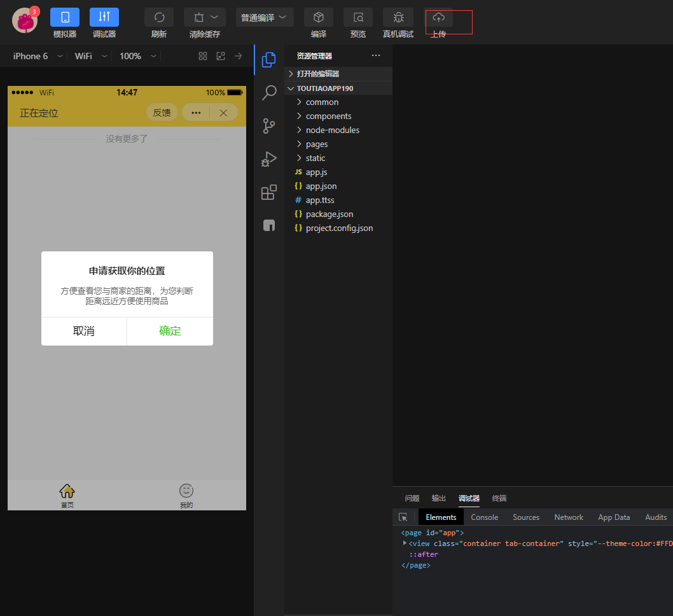Image resolution: width=673 pixels, height=616 pixels.
Task: Click the 真机调试 real device debug icon
Action: click(398, 17)
